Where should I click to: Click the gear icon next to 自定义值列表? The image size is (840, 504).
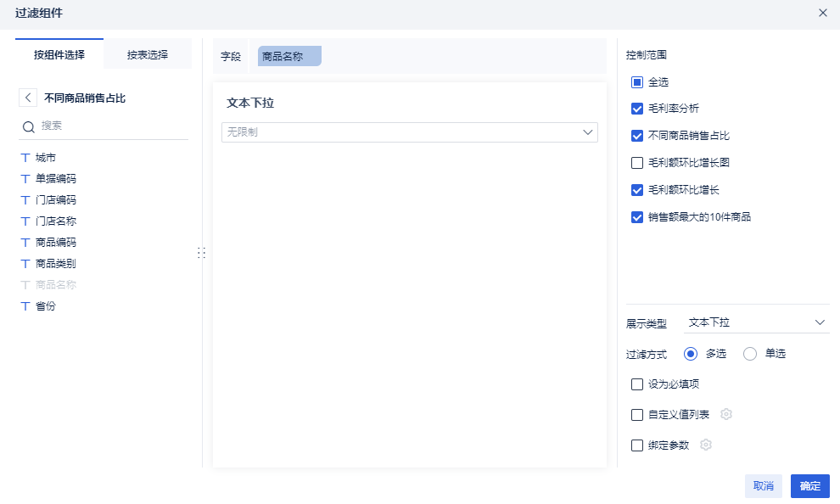[x=726, y=415]
